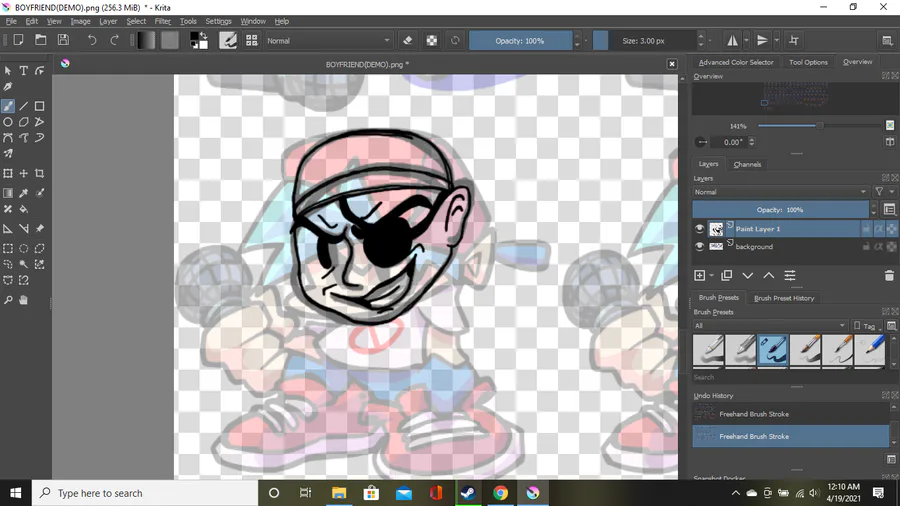Select the Pan hand tool

point(24,300)
